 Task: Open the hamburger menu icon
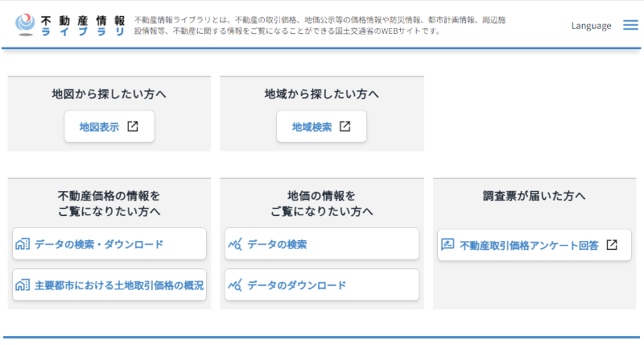point(630,25)
